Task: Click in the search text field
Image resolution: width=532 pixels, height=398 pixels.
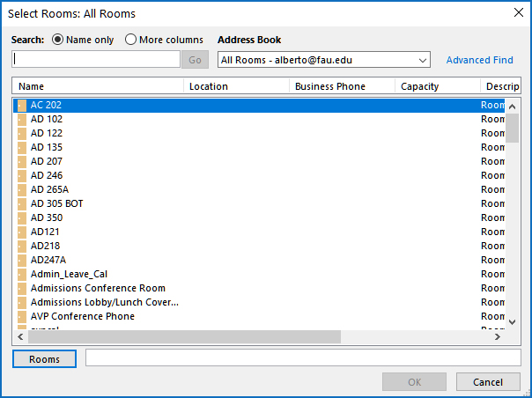Action: (x=96, y=60)
